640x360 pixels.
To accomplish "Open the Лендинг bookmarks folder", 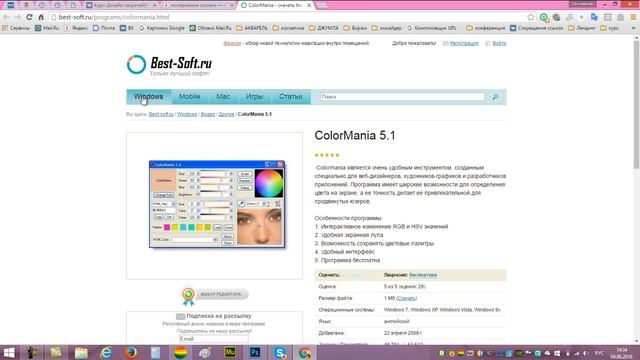I will [x=582, y=28].
